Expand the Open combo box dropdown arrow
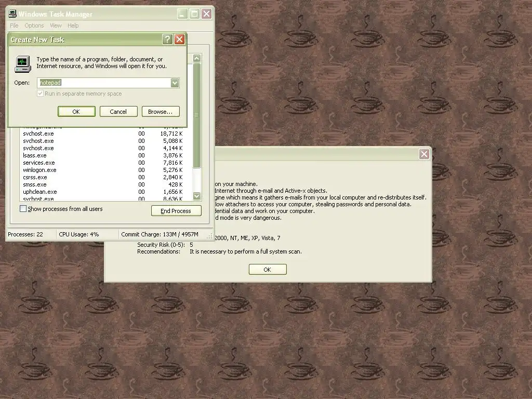The width and height of the screenshot is (532, 399). tap(175, 83)
